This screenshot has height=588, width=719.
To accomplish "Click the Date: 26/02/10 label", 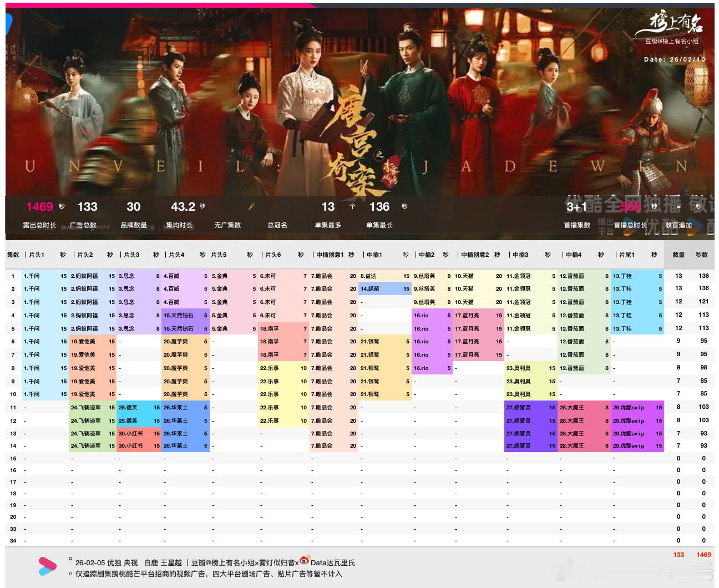I will point(674,59).
